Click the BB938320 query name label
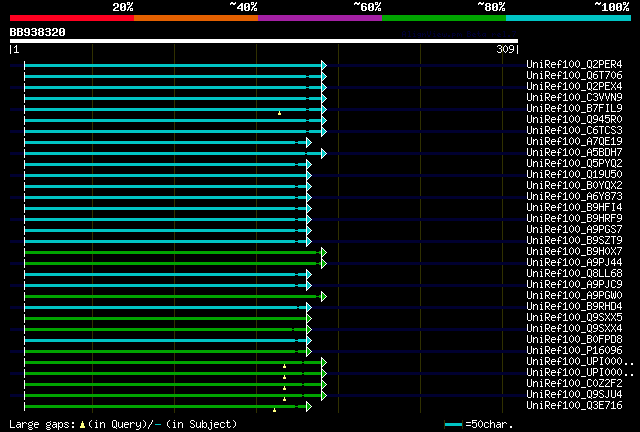Viewport: 640px width, 432px height. pos(38,32)
